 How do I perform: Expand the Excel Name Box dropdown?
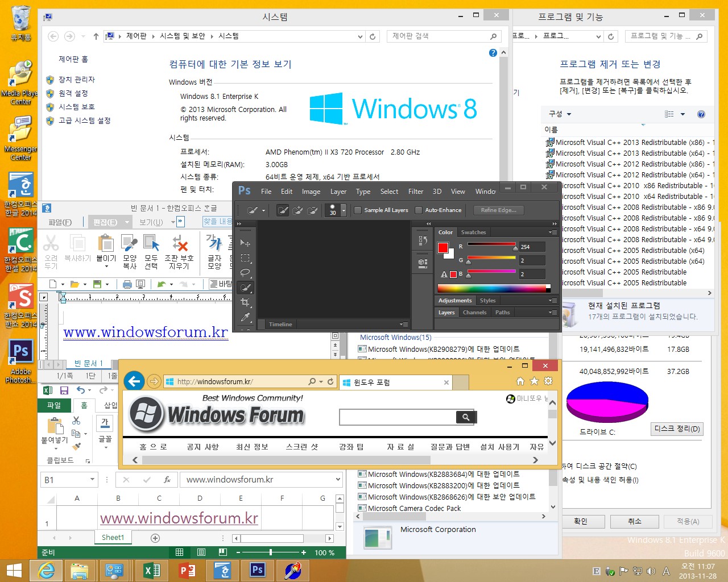(x=92, y=480)
